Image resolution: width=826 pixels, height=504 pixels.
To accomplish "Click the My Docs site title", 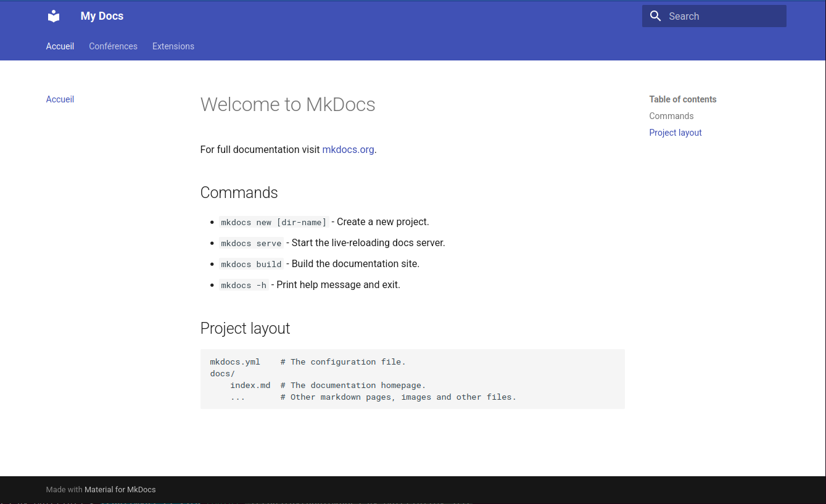I will click(x=102, y=16).
